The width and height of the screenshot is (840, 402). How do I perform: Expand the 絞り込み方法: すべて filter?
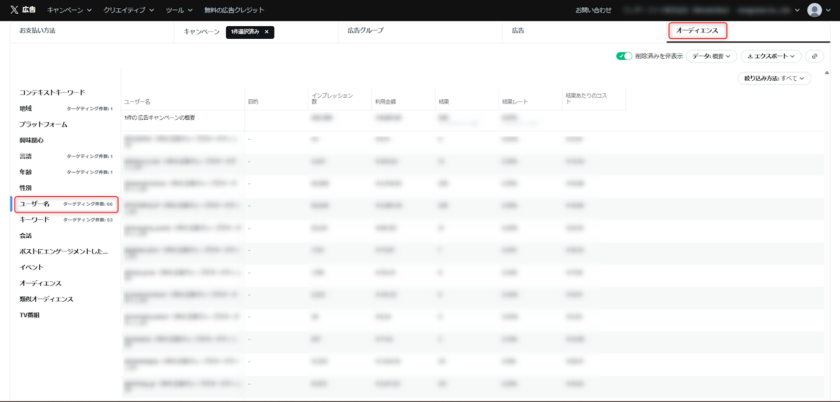775,78
